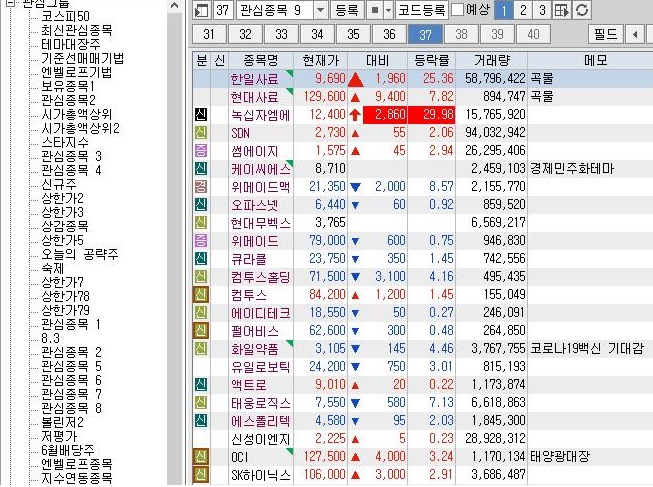This screenshot has height=487, width=653.
Task: Open the column export icon next to 3
Action: tap(562, 10)
